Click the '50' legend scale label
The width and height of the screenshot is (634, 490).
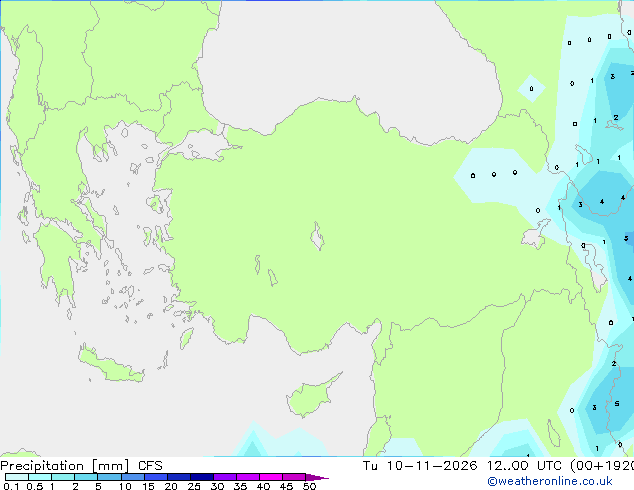pyautogui.click(x=309, y=486)
